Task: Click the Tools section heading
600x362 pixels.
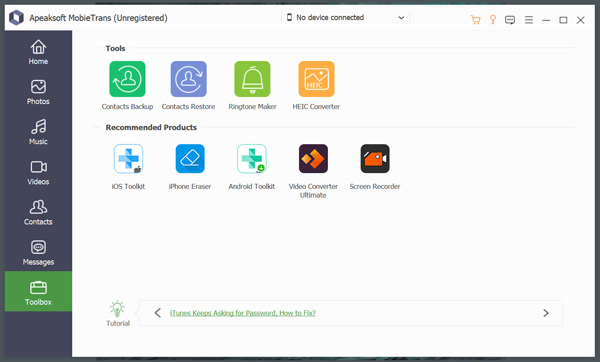Action: [115, 49]
